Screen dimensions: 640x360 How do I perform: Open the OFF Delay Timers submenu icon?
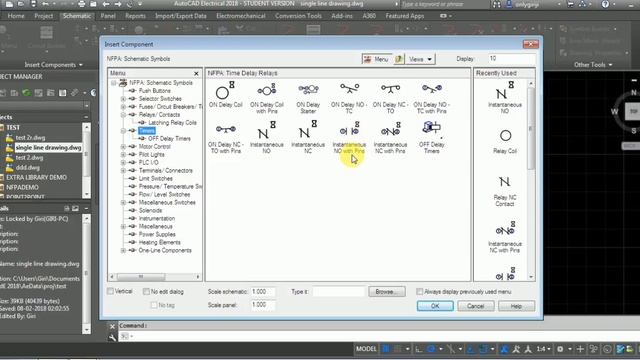431,137
